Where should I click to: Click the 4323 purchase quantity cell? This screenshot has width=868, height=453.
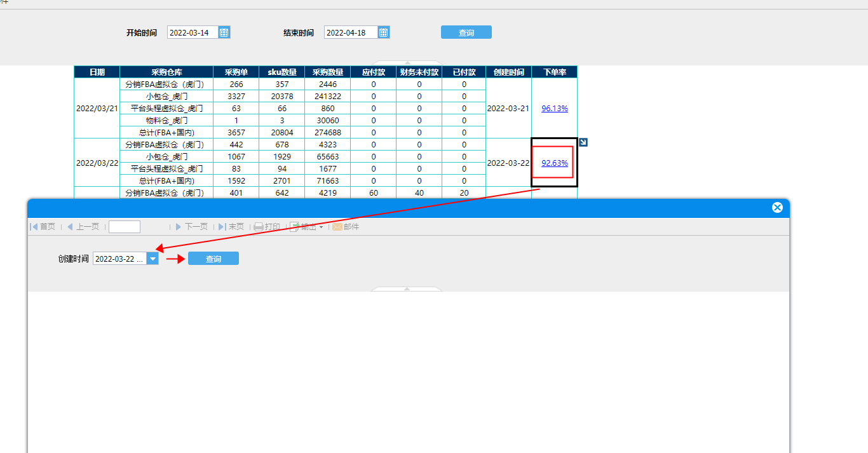click(328, 145)
